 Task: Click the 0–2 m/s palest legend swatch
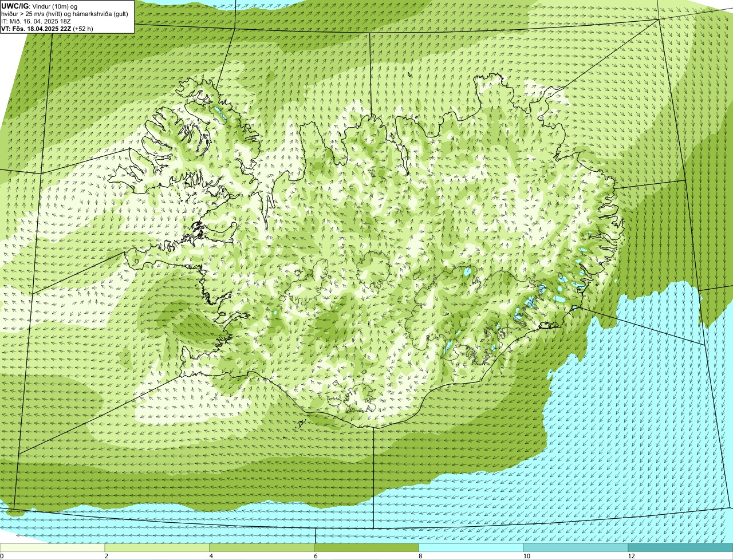[x=53, y=547]
